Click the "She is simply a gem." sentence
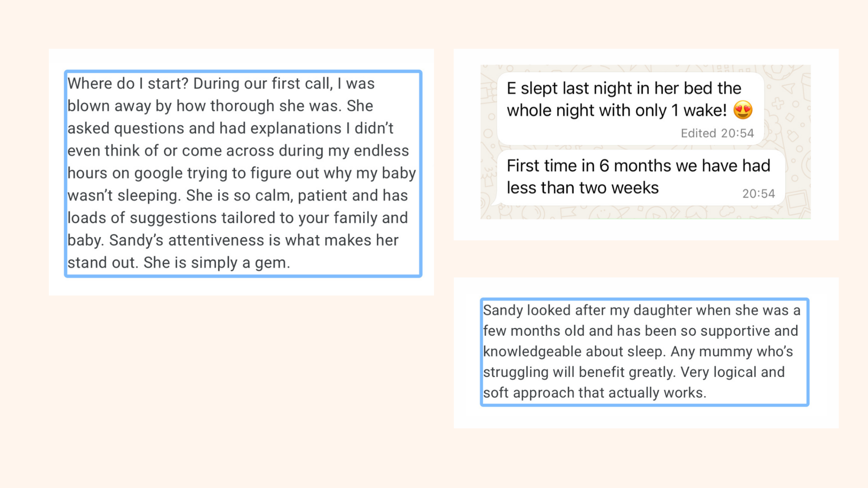This screenshot has height=488, width=868. tap(217, 263)
